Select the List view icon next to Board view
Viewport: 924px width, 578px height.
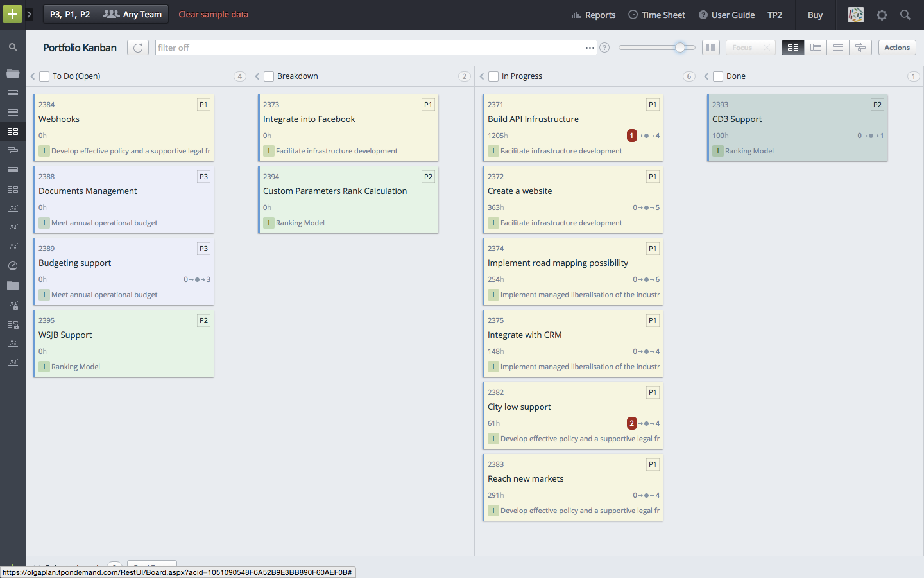coord(815,47)
